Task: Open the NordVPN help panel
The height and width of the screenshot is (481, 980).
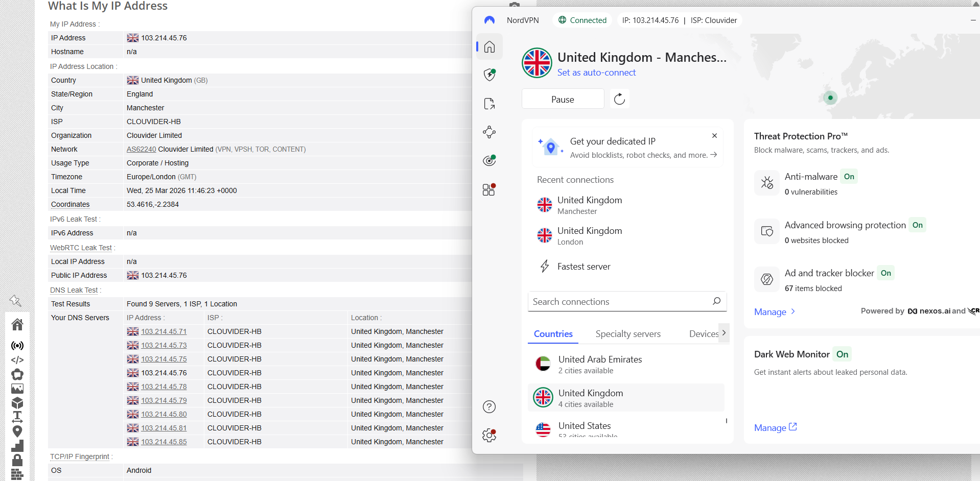Action: point(489,406)
